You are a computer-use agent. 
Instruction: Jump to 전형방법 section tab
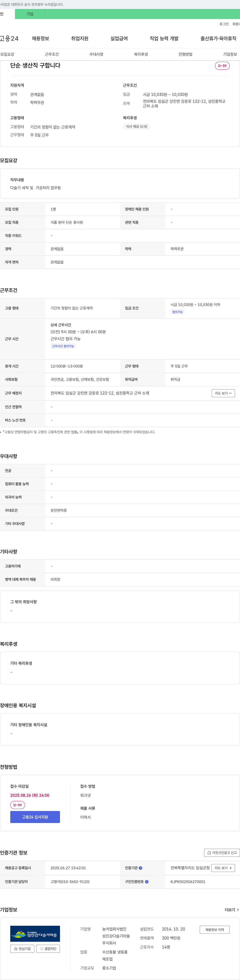pos(185,54)
